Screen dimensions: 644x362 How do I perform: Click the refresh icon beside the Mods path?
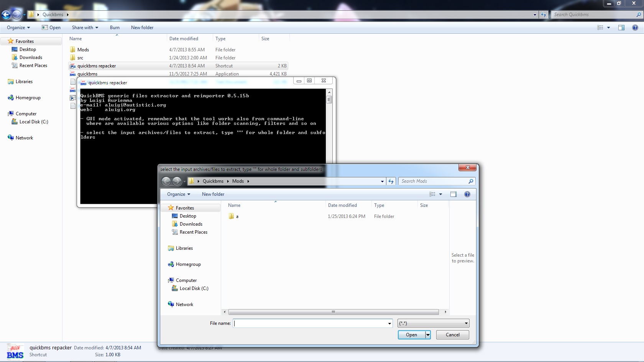tap(391, 181)
